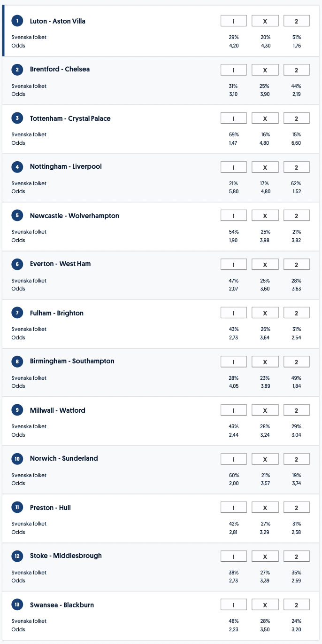Pick 2 for Fulham - Brighton match

(297, 313)
